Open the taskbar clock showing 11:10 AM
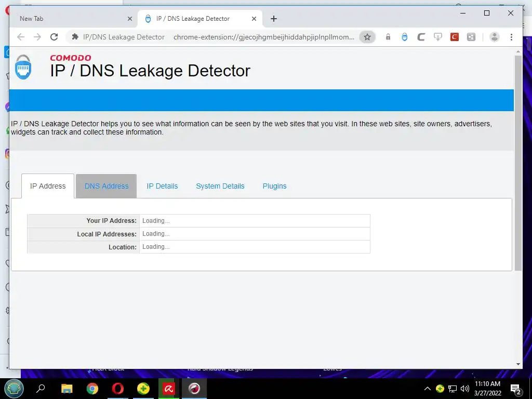The height and width of the screenshot is (399, 532). pos(487,389)
